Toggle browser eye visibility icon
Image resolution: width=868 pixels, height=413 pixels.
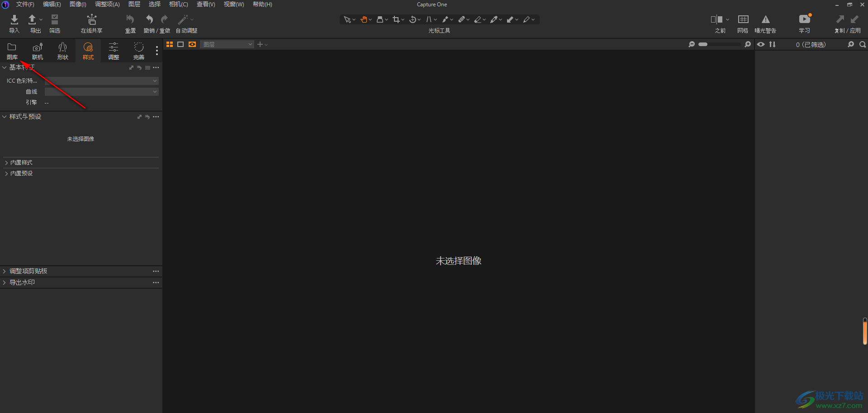coord(761,44)
